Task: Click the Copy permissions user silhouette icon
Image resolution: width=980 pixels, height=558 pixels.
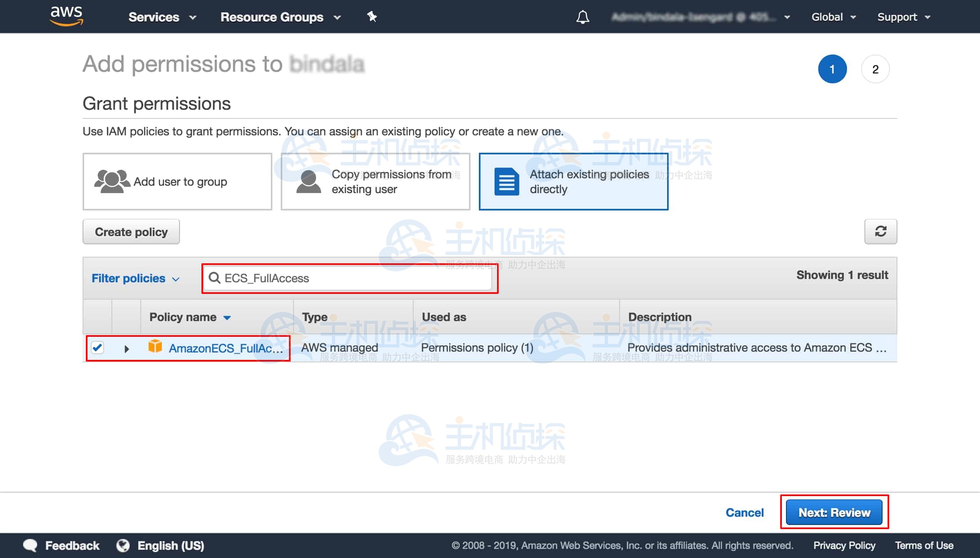Action: click(308, 182)
